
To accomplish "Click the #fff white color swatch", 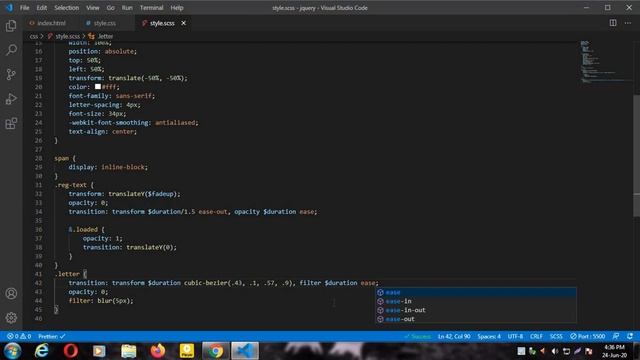I will [x=98, y=87].
